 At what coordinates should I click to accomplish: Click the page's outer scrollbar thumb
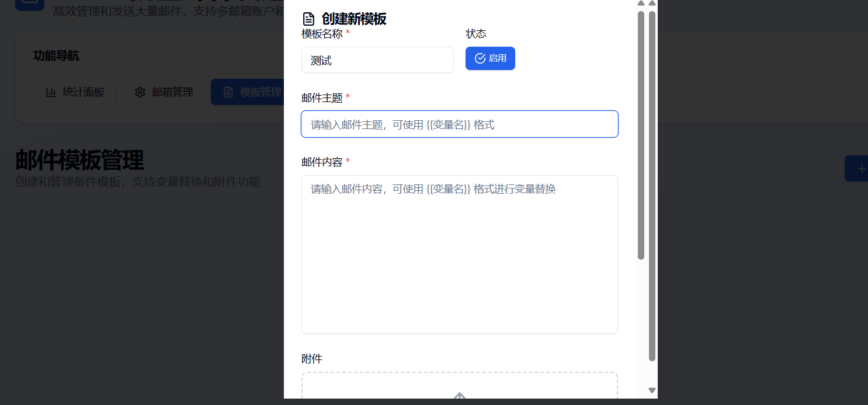pos(652,186)
